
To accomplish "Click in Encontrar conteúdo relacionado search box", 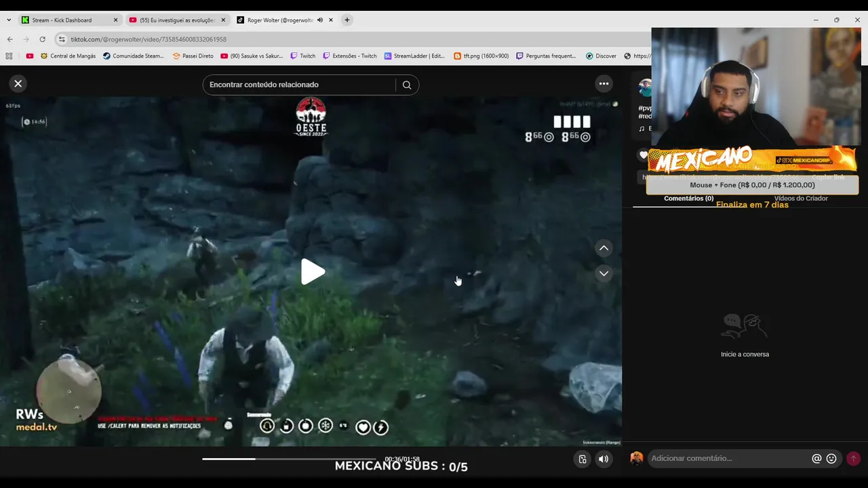I will tap(298, 85).
